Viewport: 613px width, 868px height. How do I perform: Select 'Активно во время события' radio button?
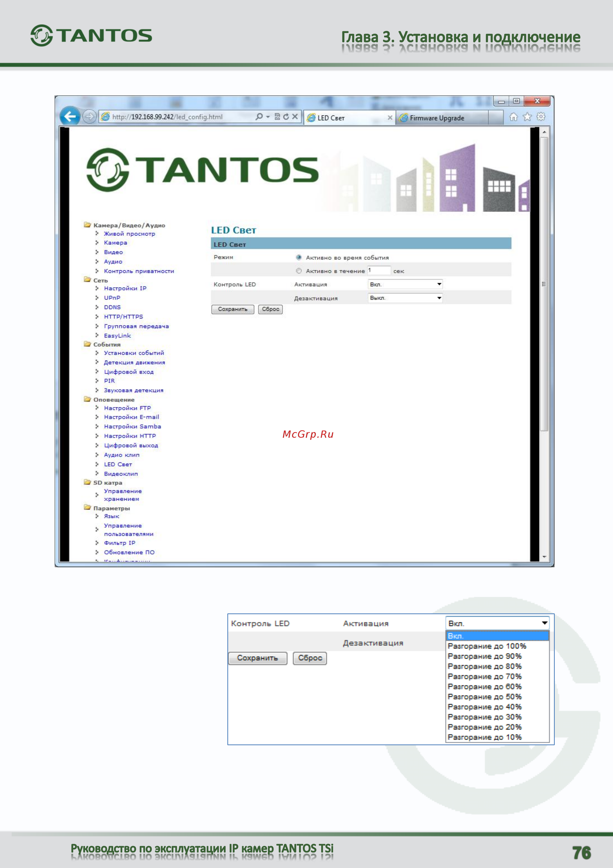(299, 257)
